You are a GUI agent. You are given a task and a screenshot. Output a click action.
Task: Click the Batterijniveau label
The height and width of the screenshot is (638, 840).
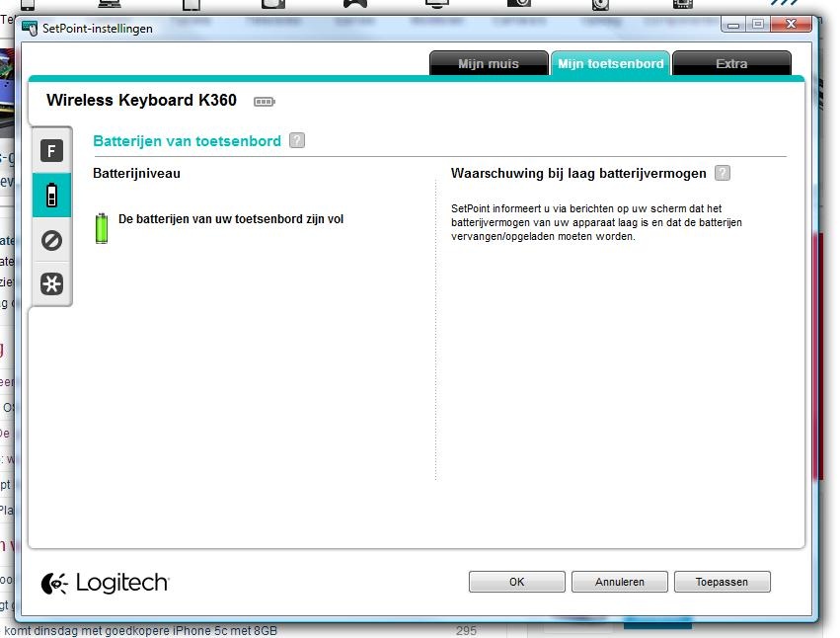tap(136, 173)
